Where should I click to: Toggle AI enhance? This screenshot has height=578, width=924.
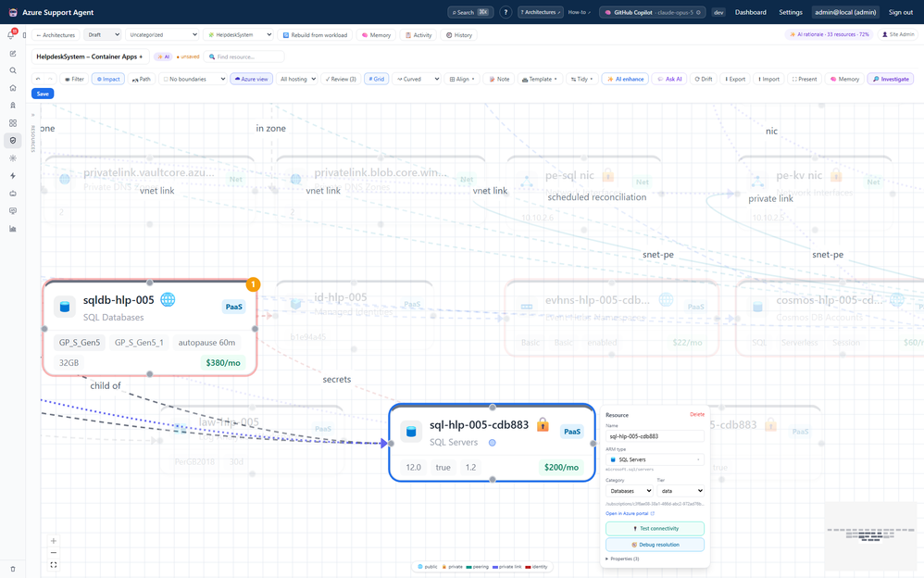[x=625, y=79]
